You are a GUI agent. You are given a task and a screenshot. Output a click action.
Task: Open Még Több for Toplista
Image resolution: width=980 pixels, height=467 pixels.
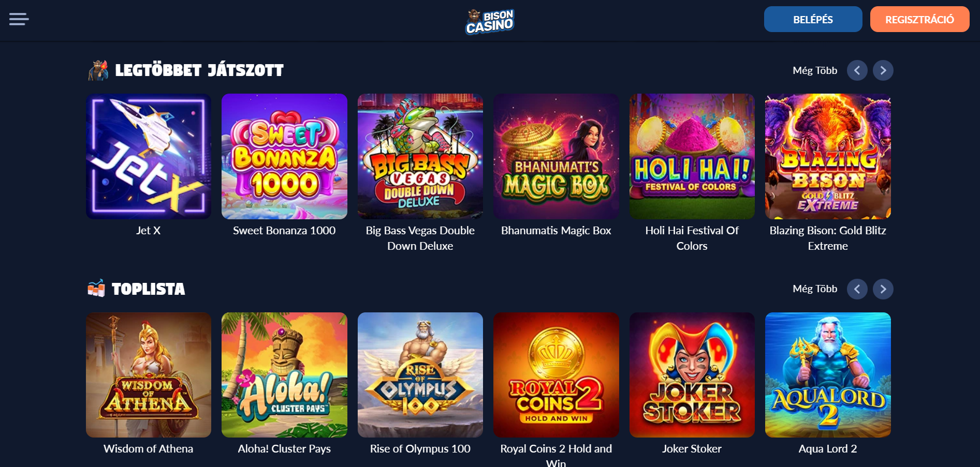point(814,289)
